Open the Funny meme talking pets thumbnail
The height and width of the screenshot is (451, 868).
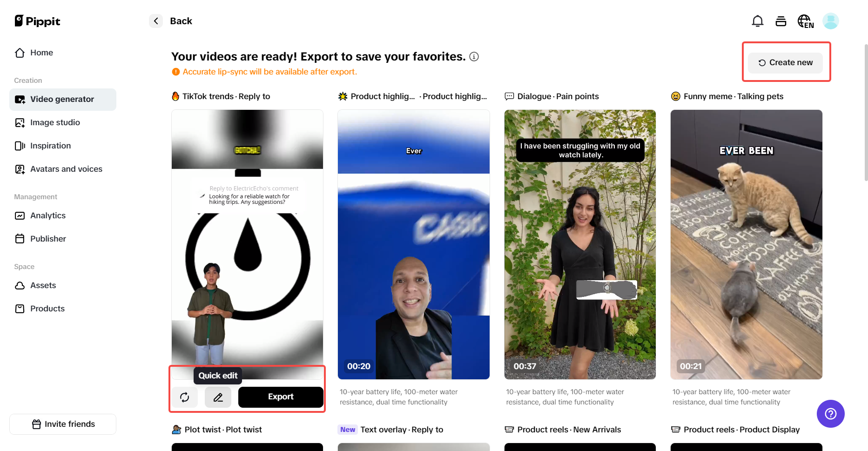[746, 244]
